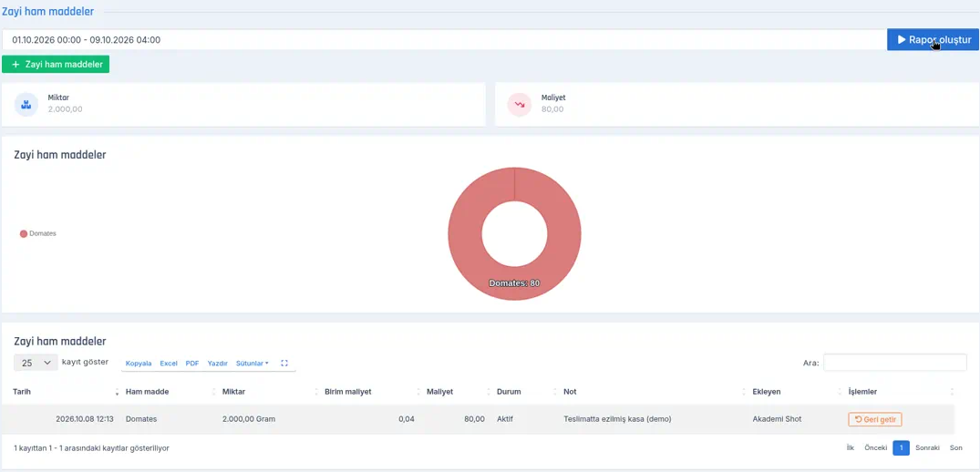Select the 2026.10.08 12:13 date cell
The height and width of the screenshot is (472, 980).
[x=85, y=419]
